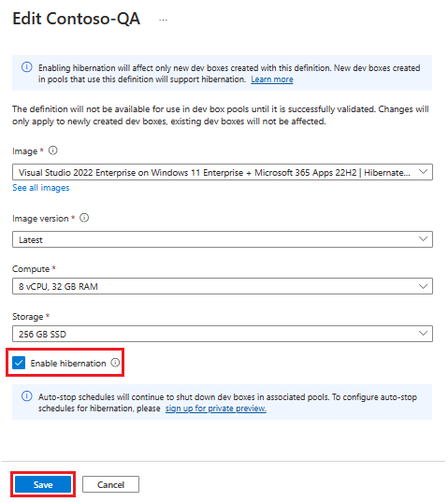The width and height of the screenshot is (448, 502).
Task: Click the info icon next to Image label
Action: pos(52,151)
